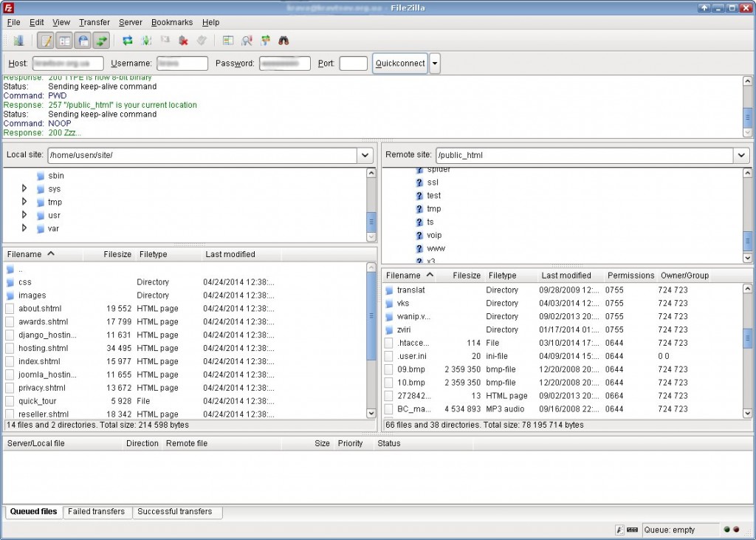Open the Site Manager icon
The image size is (756, 540).
[x=18, y=41]
